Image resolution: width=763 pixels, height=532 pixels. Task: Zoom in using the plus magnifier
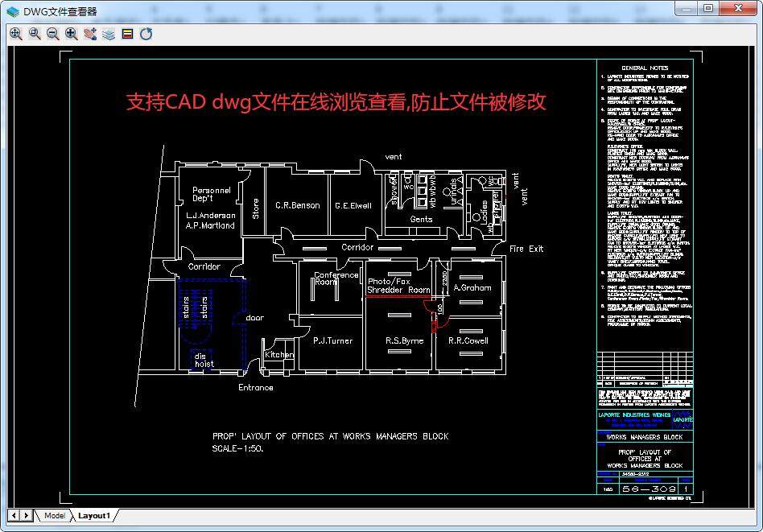click(72, 34)
